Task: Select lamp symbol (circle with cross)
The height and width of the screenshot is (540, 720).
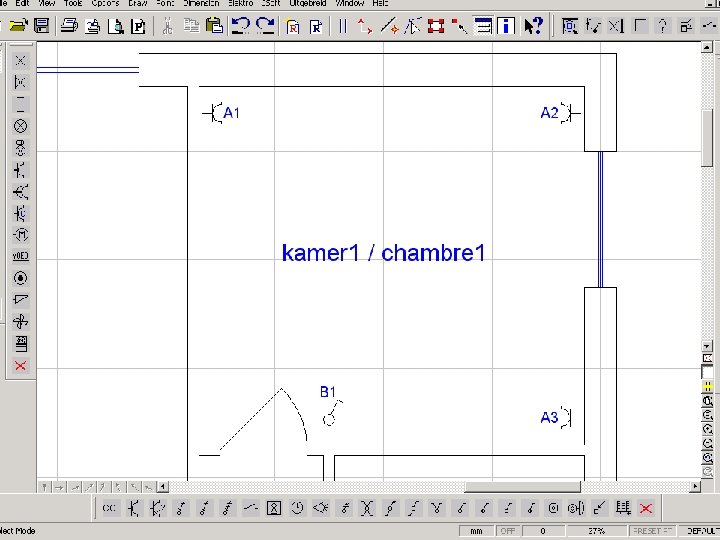Action: [x=20, y=126]
